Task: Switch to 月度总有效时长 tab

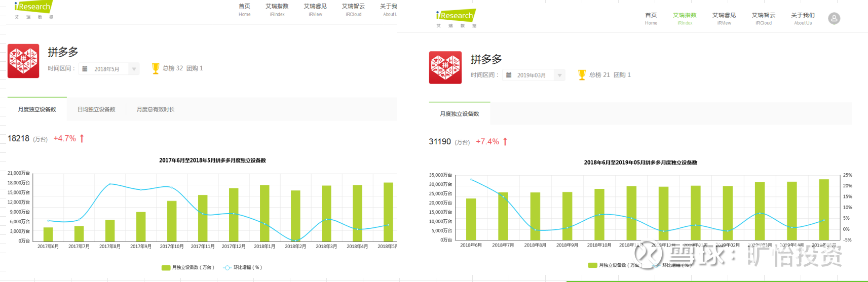Action: [x=156, y=109]
